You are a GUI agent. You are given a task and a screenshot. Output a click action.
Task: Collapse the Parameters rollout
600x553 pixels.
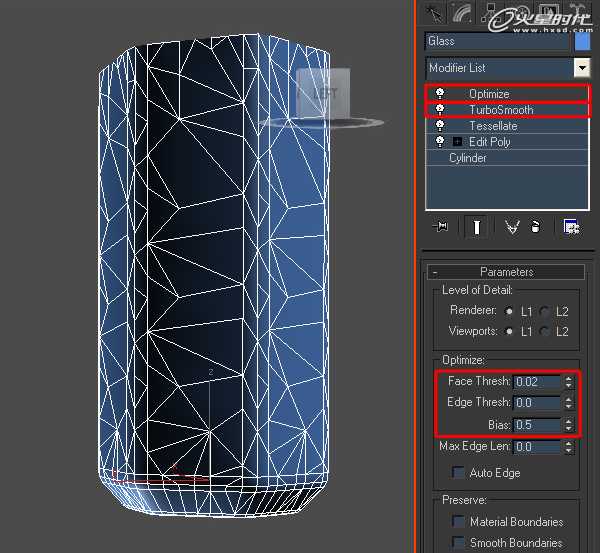[x=506, y=272]
